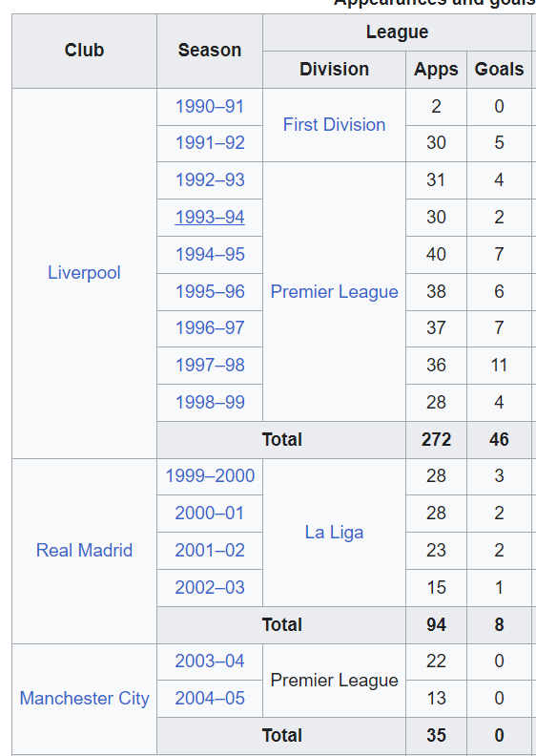This screenshot has height=756, width=536.
Task: Open the Real Madrid club link
Action: (84, 550)
